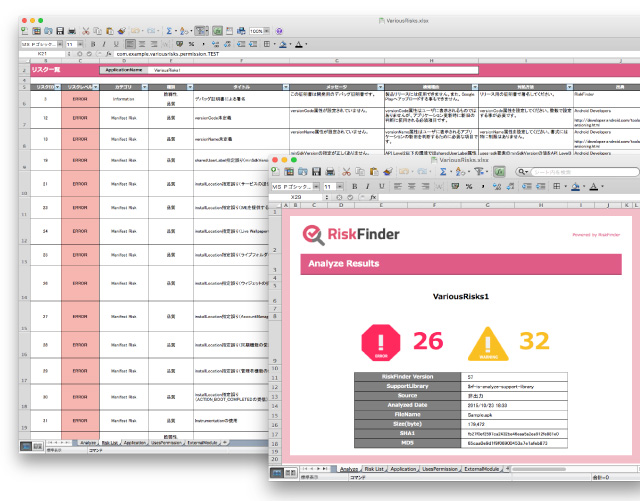Click Fill Color paint bucket in front window
Screen dimensions: 640x501
click(576, 186)
